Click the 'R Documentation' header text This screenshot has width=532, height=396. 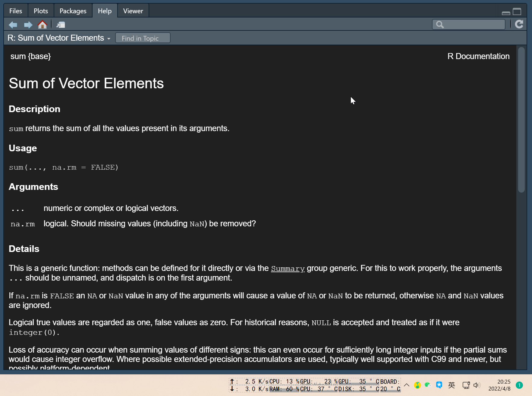coord(478,56)
